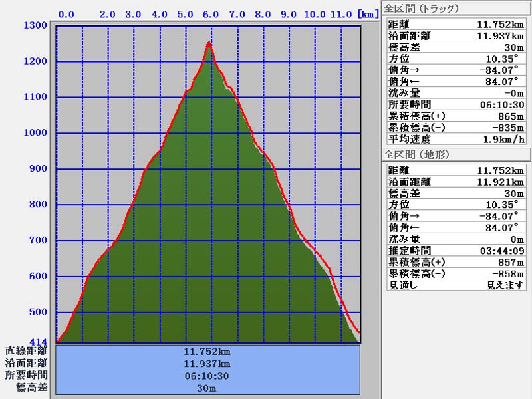Select the 累積標高(+) 857m terrain row

[x=456, y=262]
